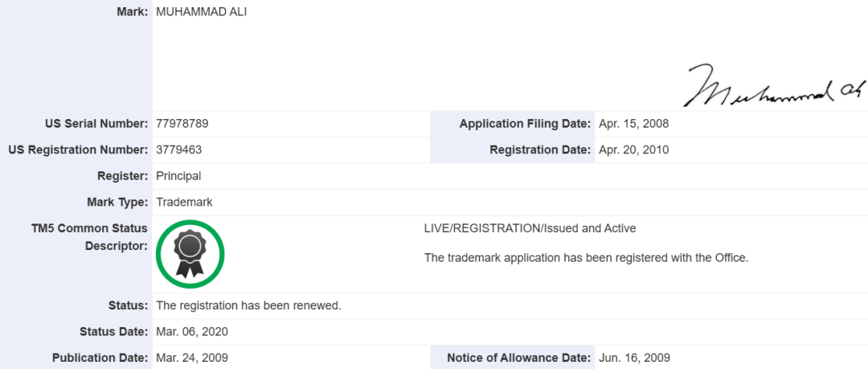The height and width of the screenshot is (369, 868).
Task: Click the Trademark mark type value
Action: (184, 202)
